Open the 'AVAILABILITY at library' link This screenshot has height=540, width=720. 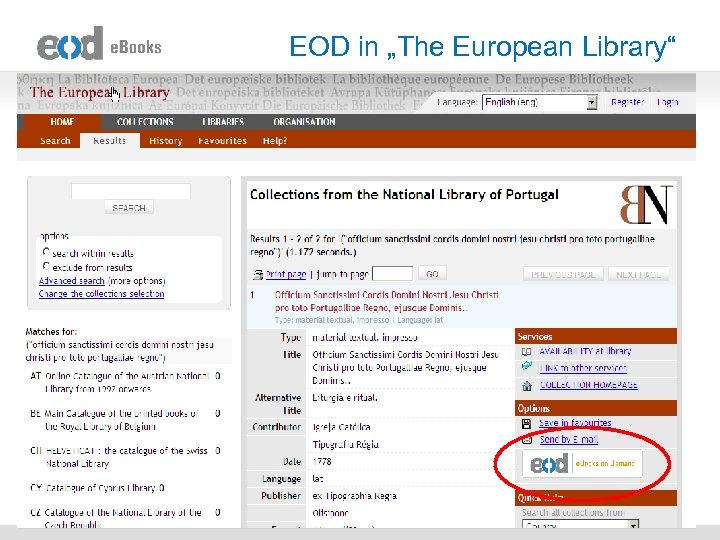(x=585, y=351)
